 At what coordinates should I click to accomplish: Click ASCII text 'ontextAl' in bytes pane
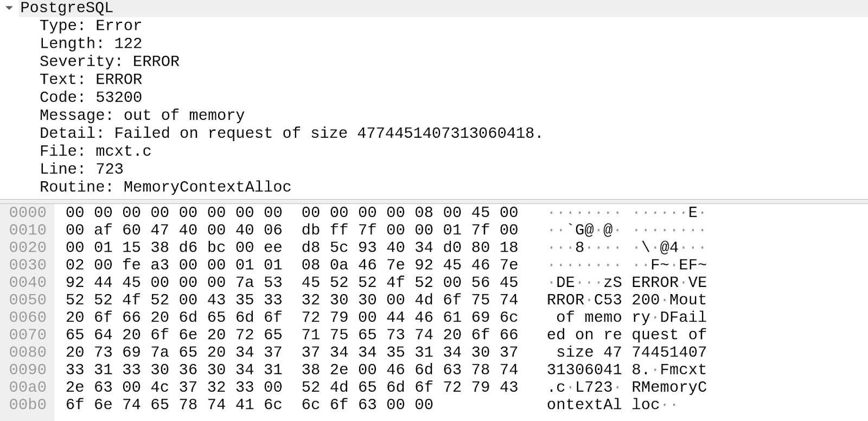(x=584, y=404)
